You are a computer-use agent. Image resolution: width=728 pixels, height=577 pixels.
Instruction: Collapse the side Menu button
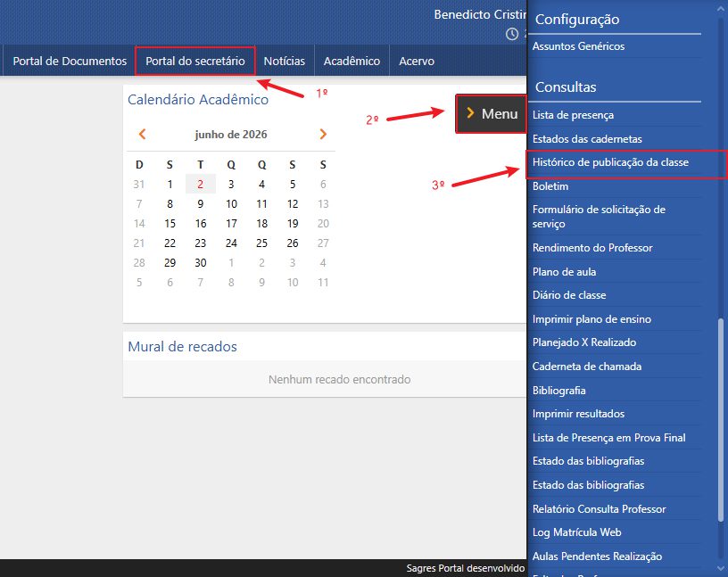tap(492, 114)
